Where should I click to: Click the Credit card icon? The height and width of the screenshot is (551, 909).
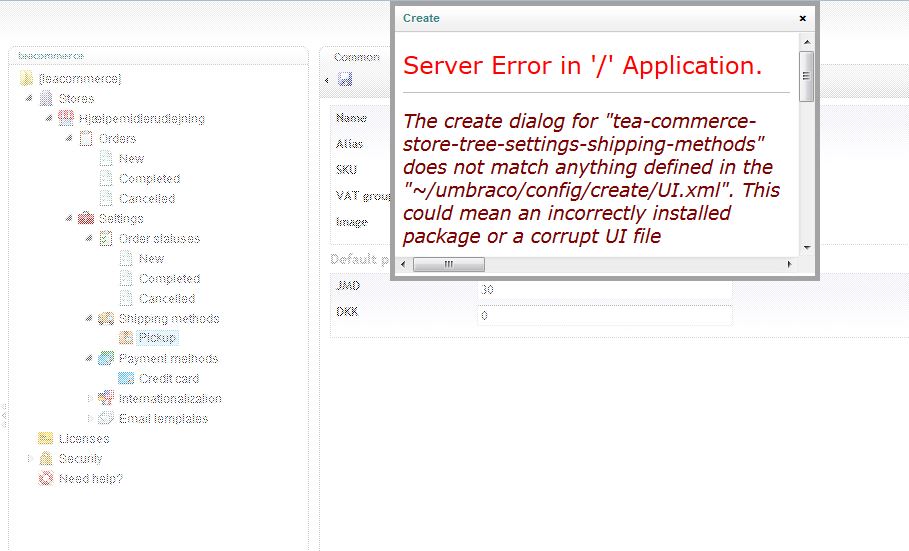tap(126, 379)
